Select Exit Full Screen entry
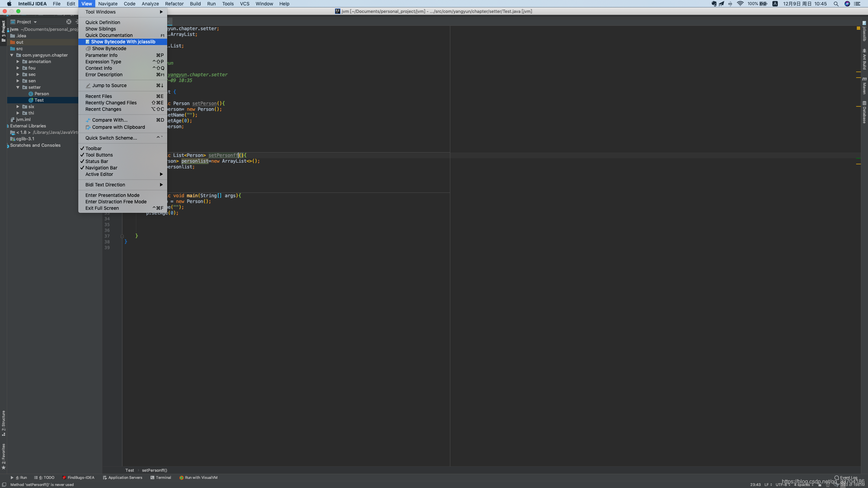The width and height of the screenshot is (868, 488). [122, 208]
